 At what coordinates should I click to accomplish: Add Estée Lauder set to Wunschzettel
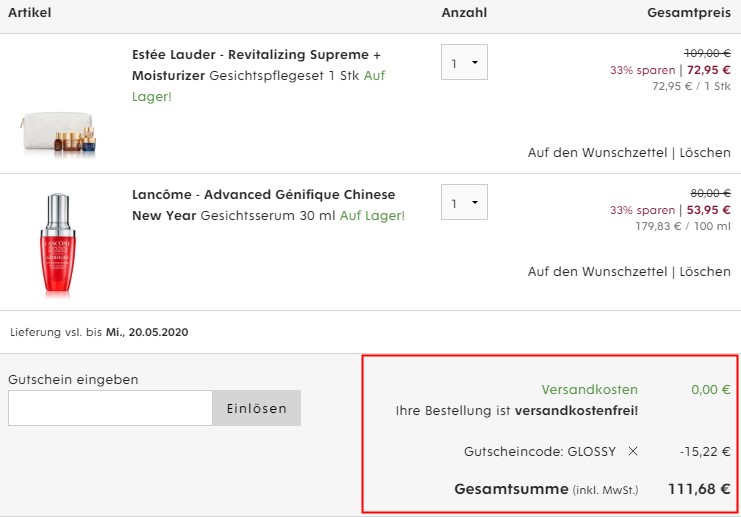[597, 153]
